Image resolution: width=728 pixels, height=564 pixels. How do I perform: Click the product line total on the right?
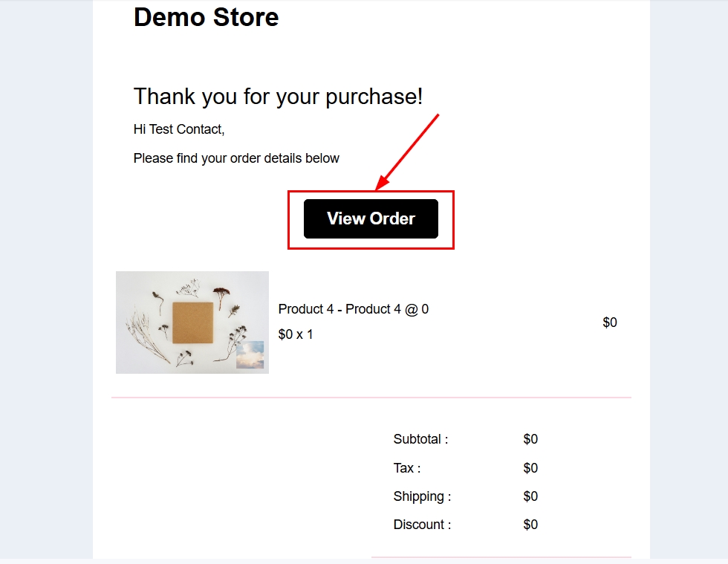[609, 322]
